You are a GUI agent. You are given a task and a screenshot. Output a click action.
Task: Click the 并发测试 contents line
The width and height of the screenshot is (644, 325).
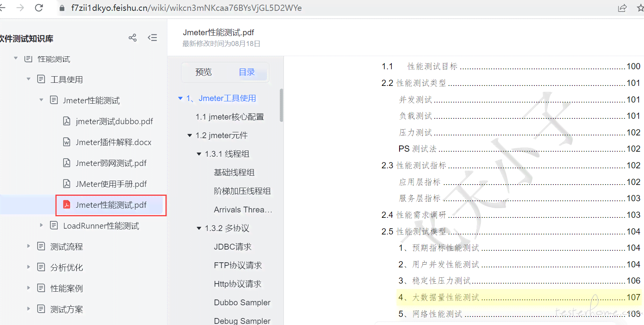point(520,100)
